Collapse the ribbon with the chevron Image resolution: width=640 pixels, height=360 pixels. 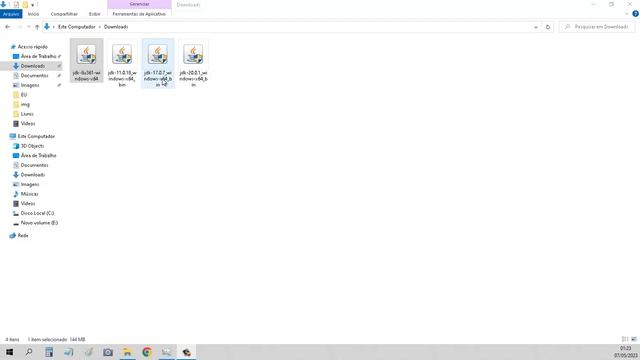click(x=627, y=14)
